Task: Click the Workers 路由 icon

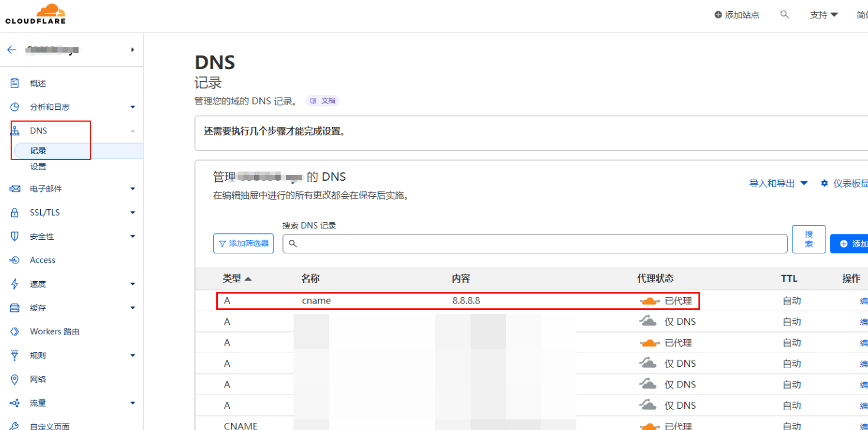Action: click(x=15, y=332)
